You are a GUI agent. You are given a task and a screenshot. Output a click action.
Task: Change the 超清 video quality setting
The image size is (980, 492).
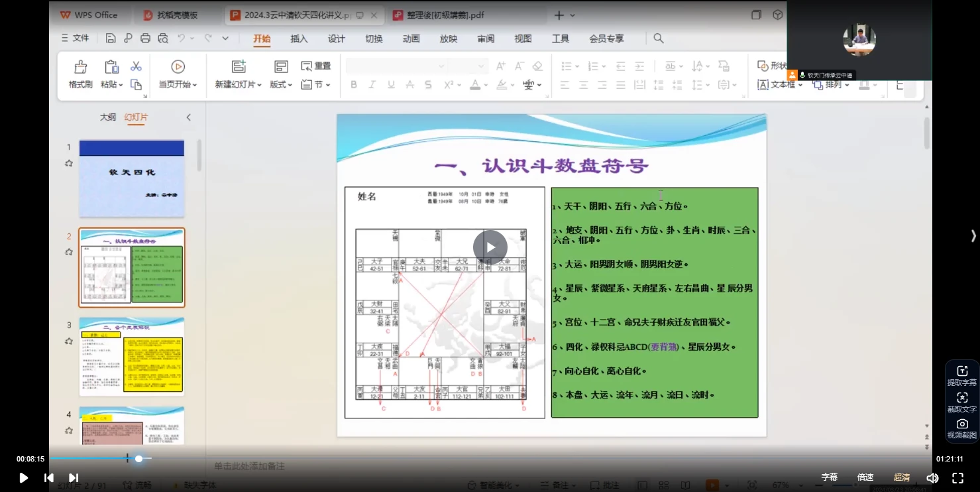pos(902,477)
